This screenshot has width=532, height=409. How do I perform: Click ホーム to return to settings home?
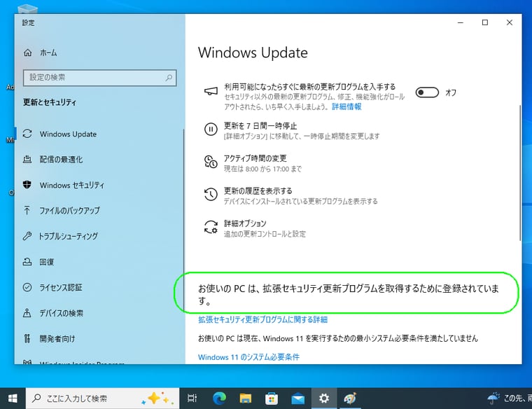tap(48, 53)
